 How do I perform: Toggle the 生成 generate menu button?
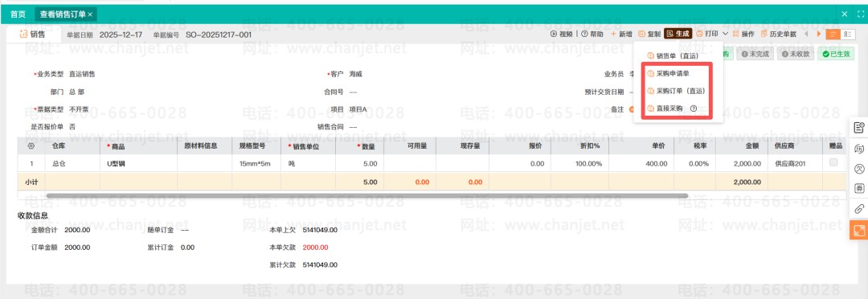(x=678, y=34)
